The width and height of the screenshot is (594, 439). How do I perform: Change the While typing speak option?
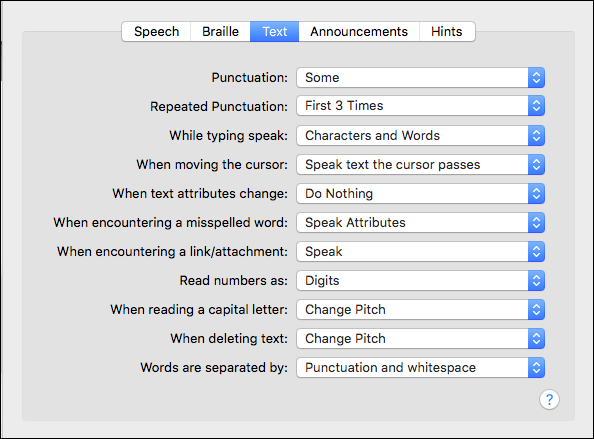pyautogui.click(x=420, y=136)
